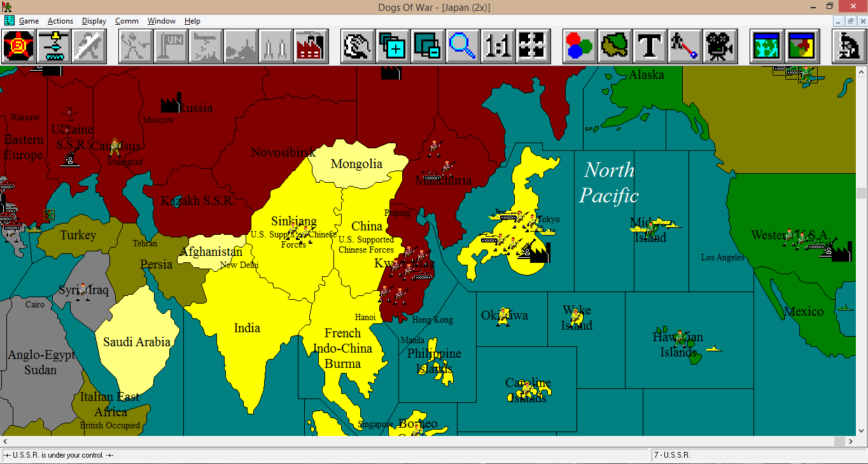Screen dimensions: 868x464
Task: Click the Alaska territory label
Action: click(647, 75)
